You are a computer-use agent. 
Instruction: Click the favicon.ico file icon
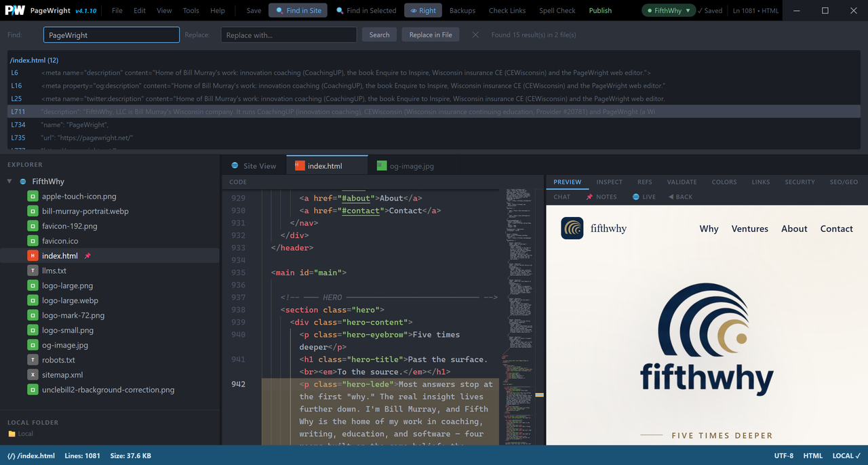(33, 241)
